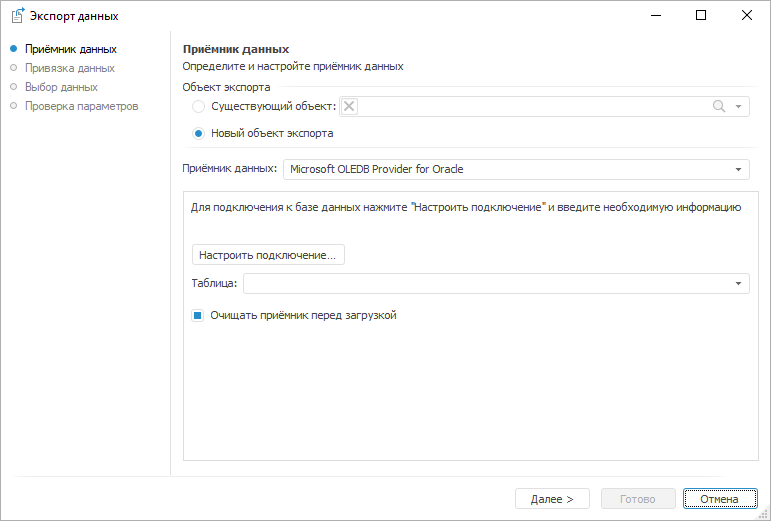This screenshot has height=521, width=771.
Task: Go to Привязка данных wizard step
Action: tap(69, 68)
